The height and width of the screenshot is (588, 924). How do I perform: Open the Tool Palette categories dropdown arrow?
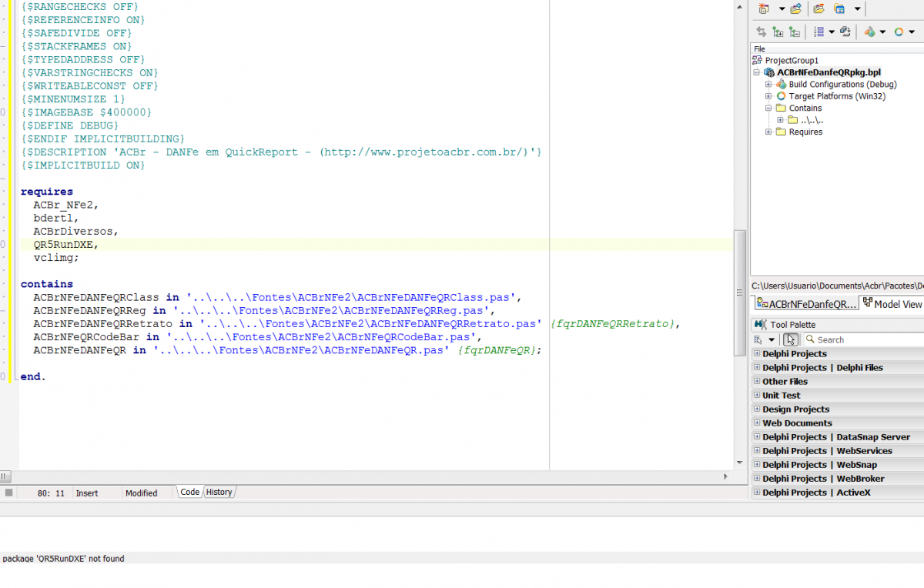772,340
